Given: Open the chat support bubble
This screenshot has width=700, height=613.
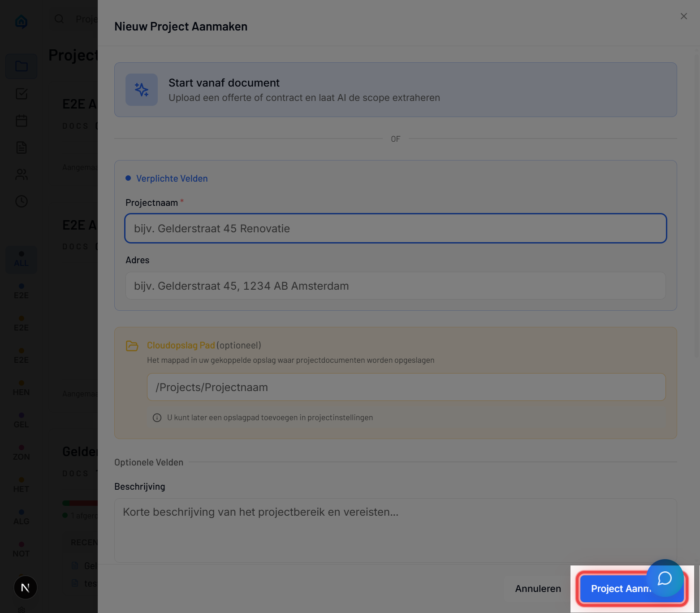Looking at the screenshot, I should tap(665, 578).
